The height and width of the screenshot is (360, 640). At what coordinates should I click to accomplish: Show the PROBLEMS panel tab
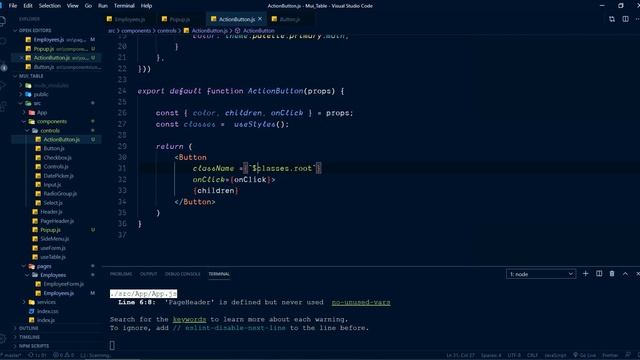coord(121,274)
